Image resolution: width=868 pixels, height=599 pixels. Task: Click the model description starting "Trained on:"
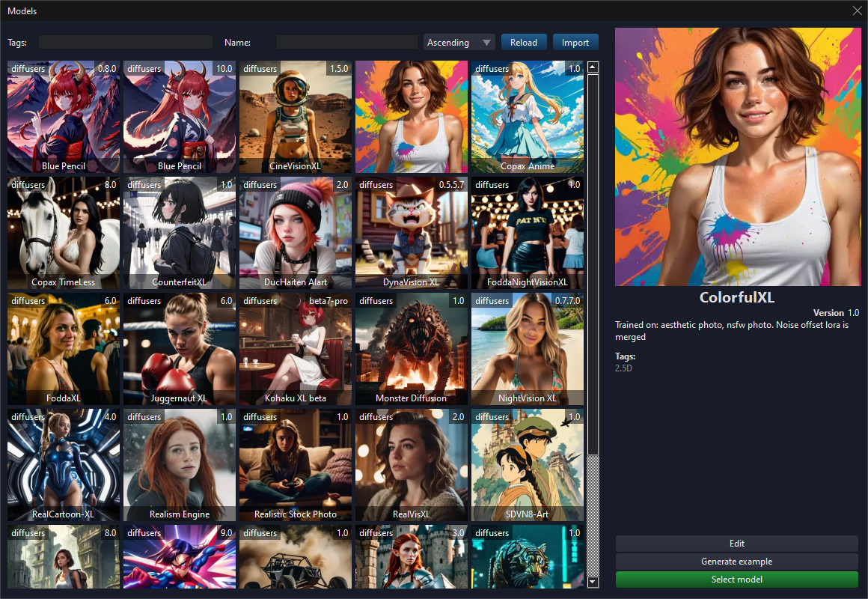click(x=732, y=331)
